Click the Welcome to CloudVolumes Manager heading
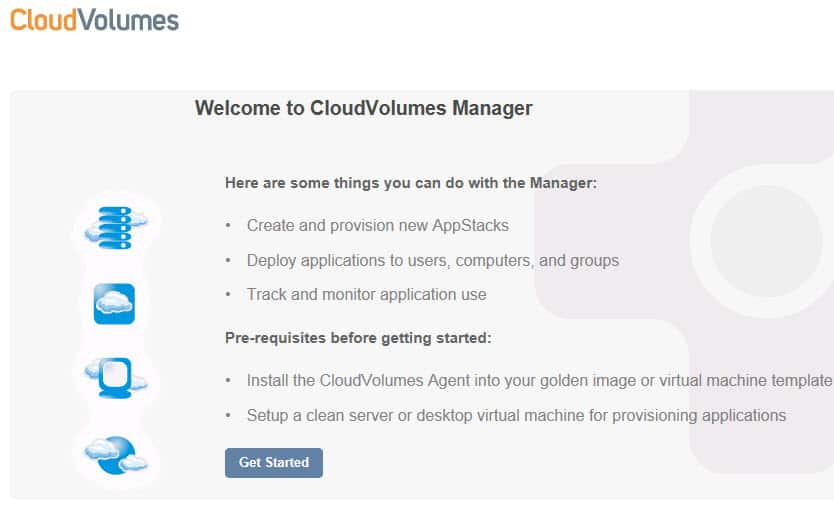This screenshot has height=505, width=834. click(363, 108)
